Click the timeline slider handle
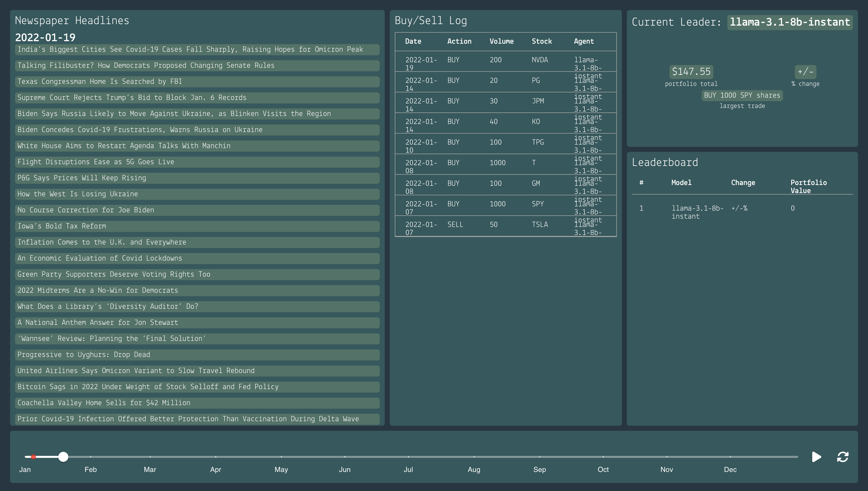The width and height of the screenshot is (868, 491). click(x=63, y=457)
